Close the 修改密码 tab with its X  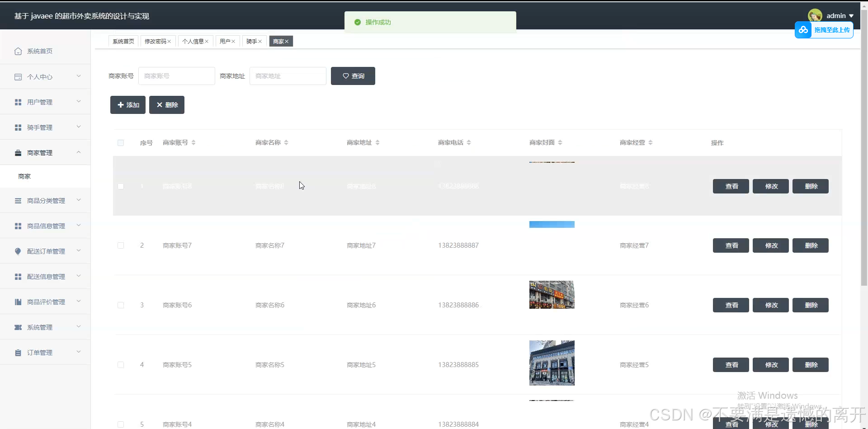tap(169, 42)
